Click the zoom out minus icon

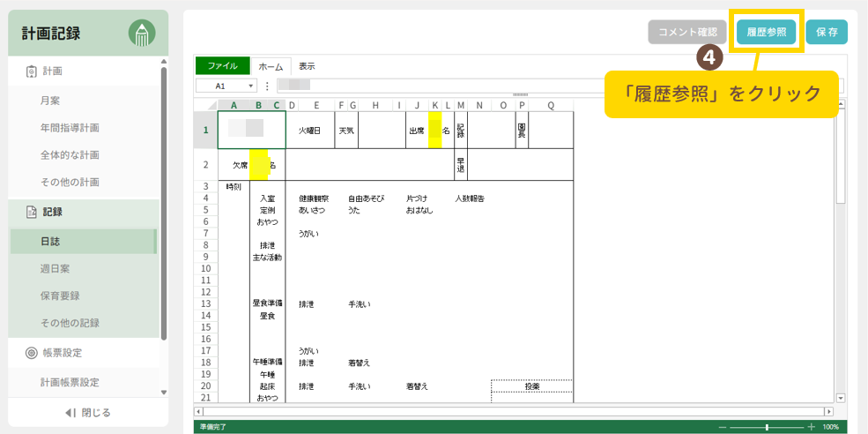point(723,427)
